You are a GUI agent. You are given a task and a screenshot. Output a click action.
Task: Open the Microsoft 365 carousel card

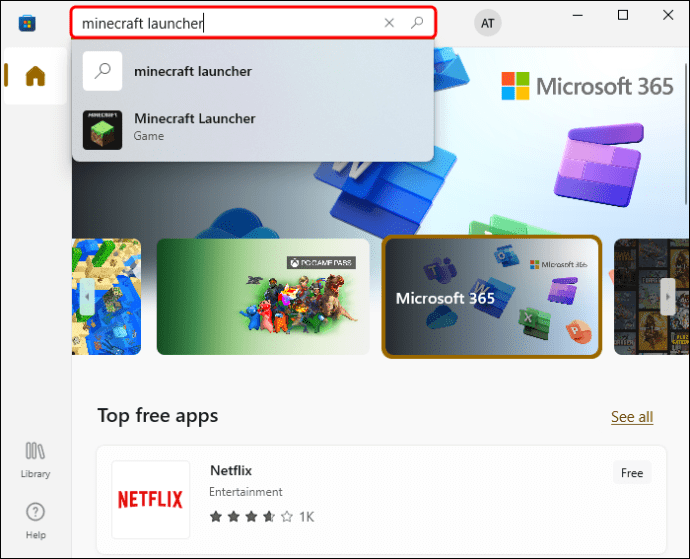coord(492,297)
